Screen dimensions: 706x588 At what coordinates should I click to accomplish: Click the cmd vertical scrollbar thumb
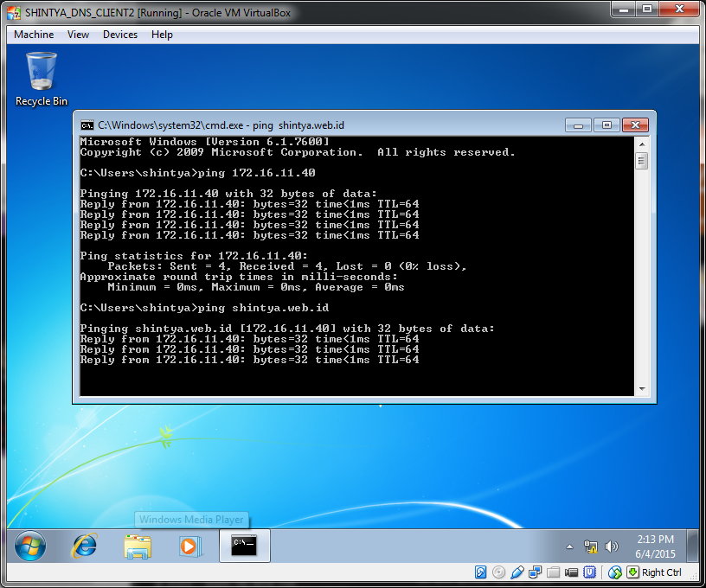(642, 161)
